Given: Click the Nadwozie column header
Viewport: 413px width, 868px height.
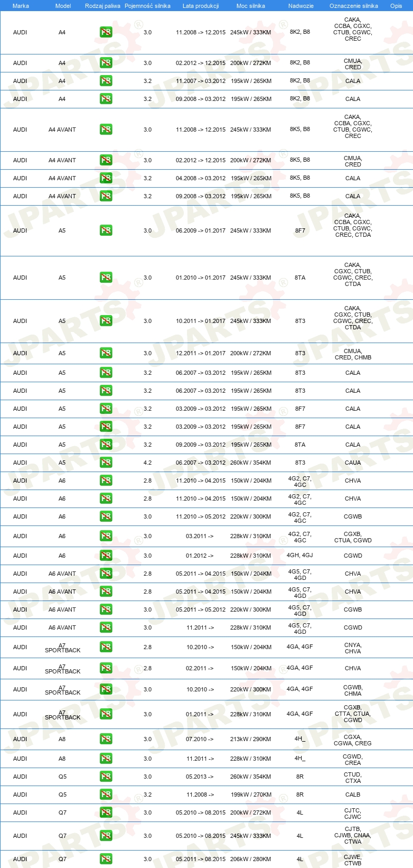Looking at the screenshot, I should pyautogui.click(x=301, y=6).
